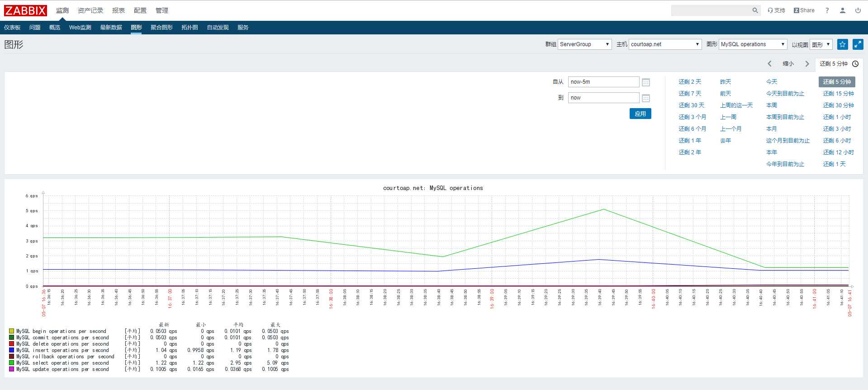Click yellow swatch for begin operations legend

(11, 331)
